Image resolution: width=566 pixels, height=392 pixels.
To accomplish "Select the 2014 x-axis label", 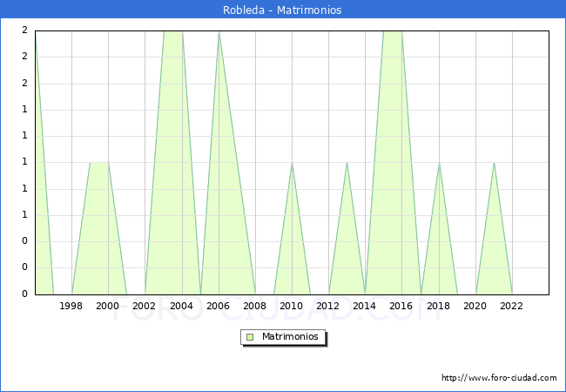I will [365, 306].
